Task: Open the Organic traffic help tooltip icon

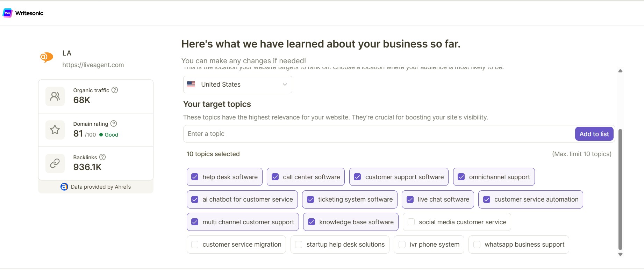Action: tap(115, 90)
